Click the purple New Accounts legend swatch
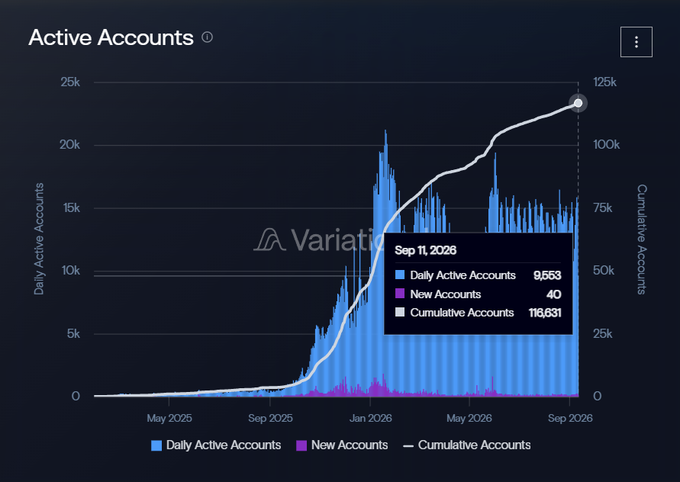 [301, 446]
